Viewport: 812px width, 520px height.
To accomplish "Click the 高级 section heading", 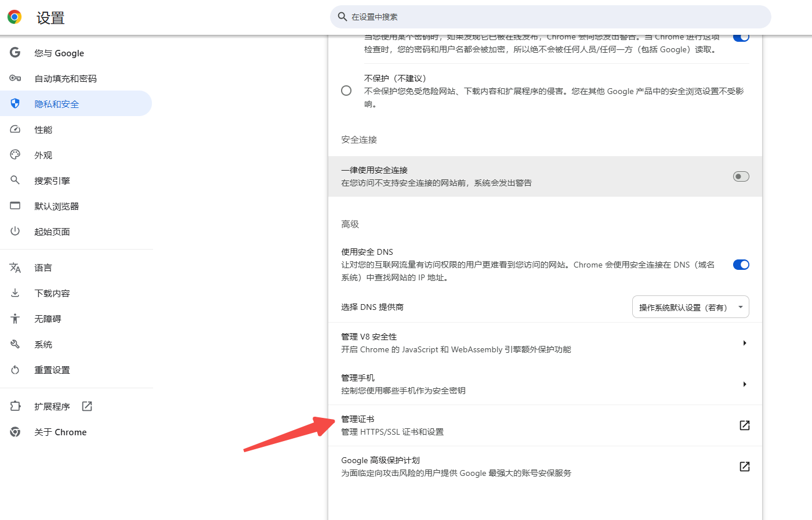I will coord(350,224).
